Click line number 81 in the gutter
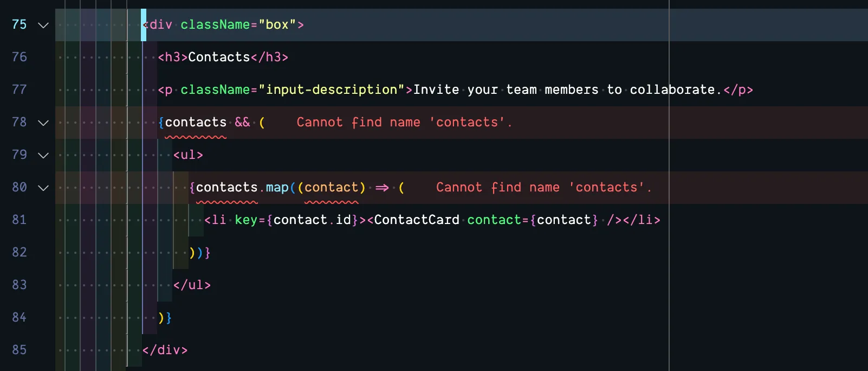This screenshot has height=371, width=868. tap(20, 220)
